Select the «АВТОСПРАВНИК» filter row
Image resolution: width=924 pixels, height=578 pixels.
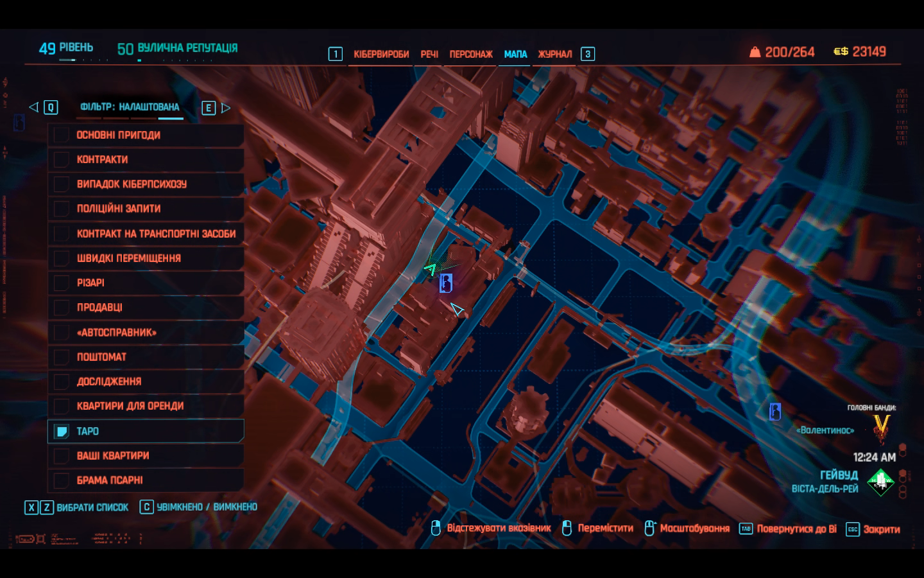[x=146, y=332]
